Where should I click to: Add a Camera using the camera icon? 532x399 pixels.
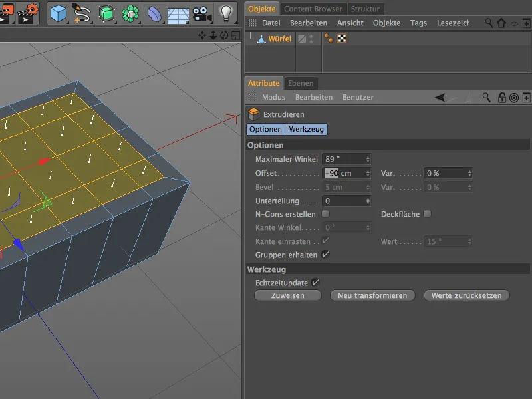(200, 13)
